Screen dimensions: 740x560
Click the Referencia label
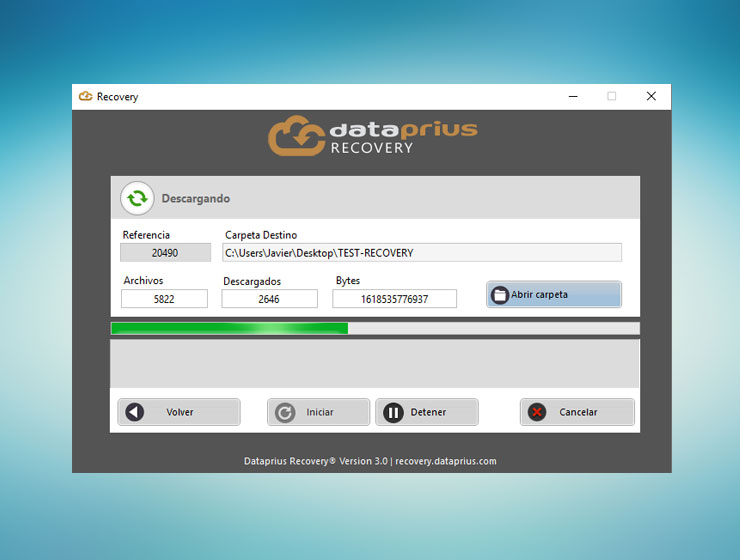click(x=146, y=234)
